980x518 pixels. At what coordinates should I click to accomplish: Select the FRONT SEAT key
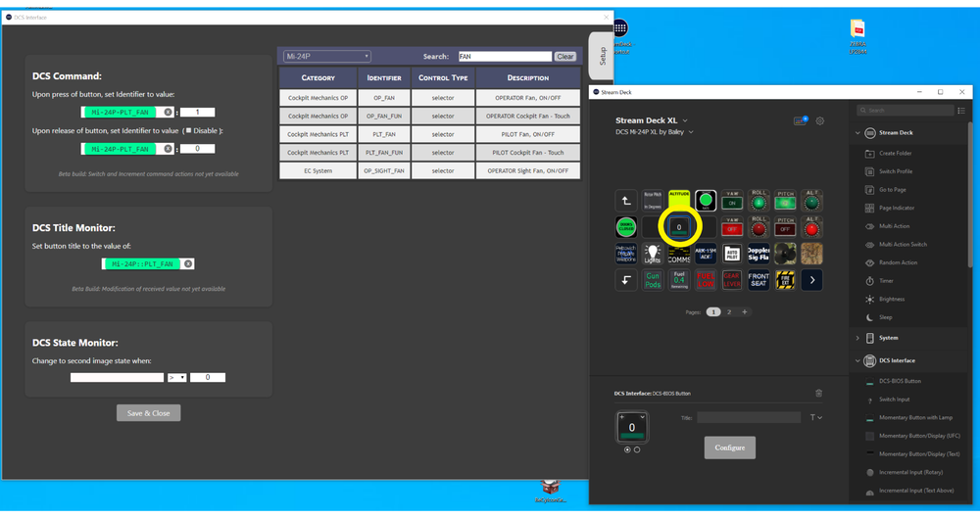coord(759,280)
